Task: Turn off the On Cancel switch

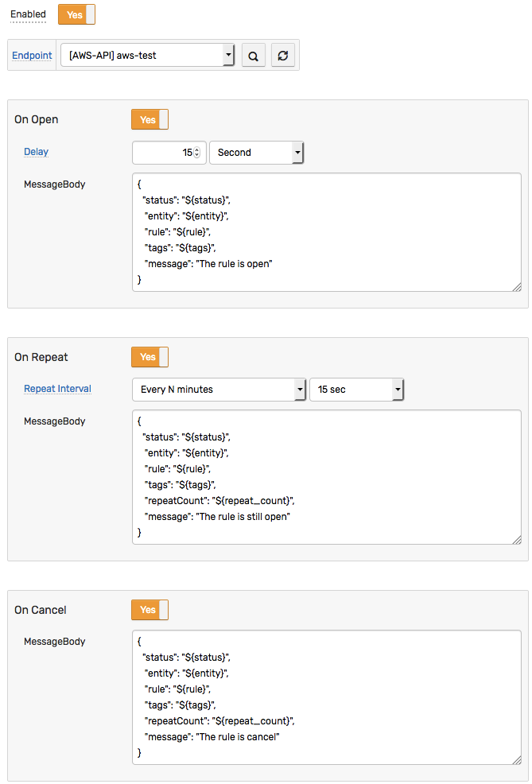Action: [x=150, y=610]
